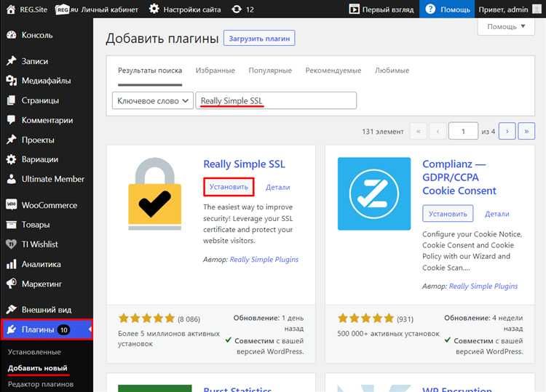Click the Записи pin icon
The image size is (546, 392).
pos(12,61)
